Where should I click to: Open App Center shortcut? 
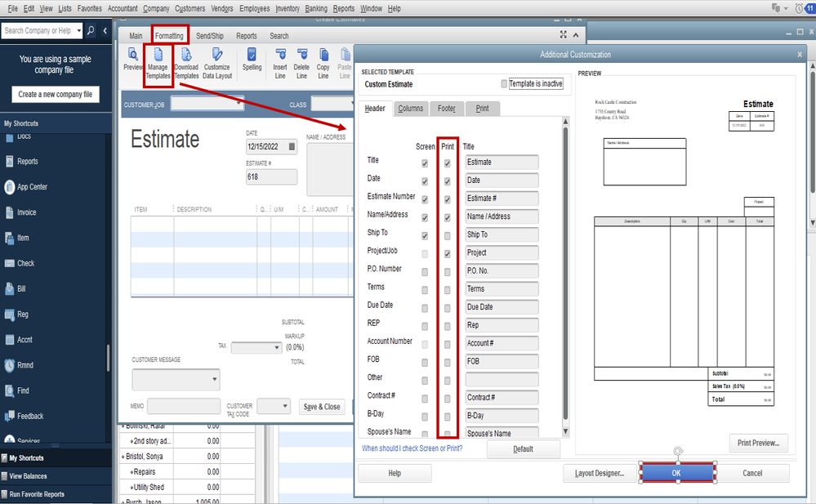point(26,187)
